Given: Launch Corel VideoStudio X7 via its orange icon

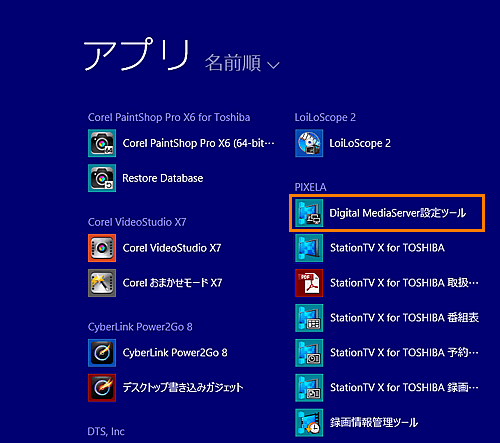Looking at the screenshot, I should point(102,248).
